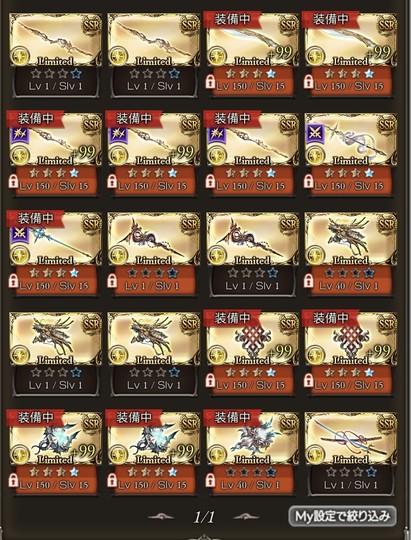The width and height of the screenshot is (411, 540).
Task: Toggle the lock on the white ribbon spear
Action: (x=308, y=181)
